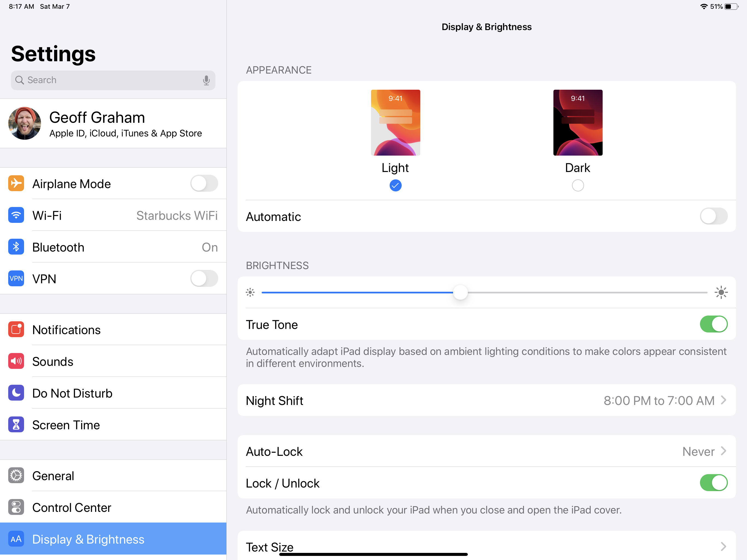Select the Dark appearance radio button
Screen dimensions: 747x560
coord(578,185)
